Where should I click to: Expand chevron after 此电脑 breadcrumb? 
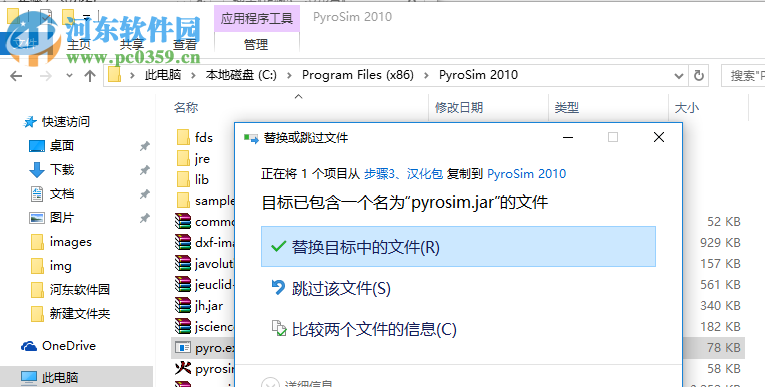tap(193, 76)
